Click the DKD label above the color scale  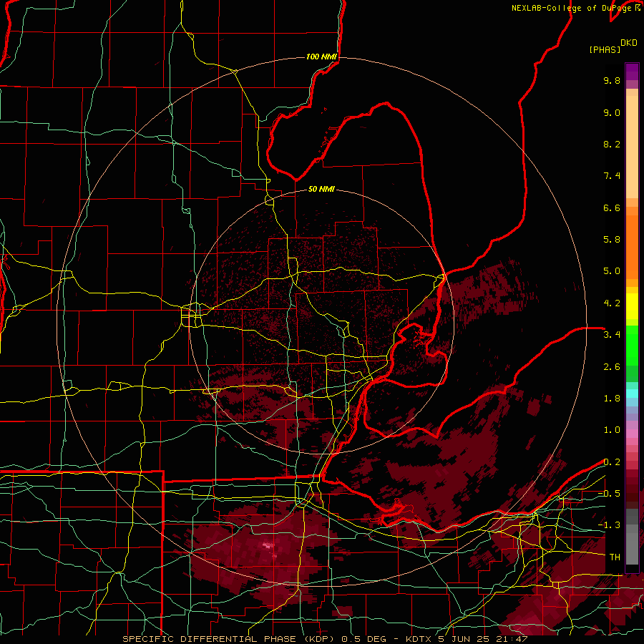click(x=629, y=43)
